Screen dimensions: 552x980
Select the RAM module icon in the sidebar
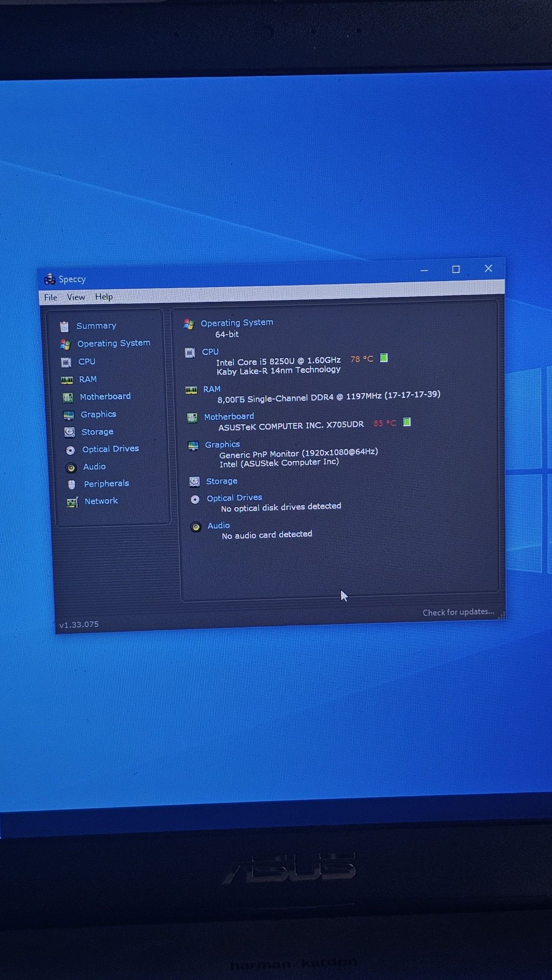[67, 380]
